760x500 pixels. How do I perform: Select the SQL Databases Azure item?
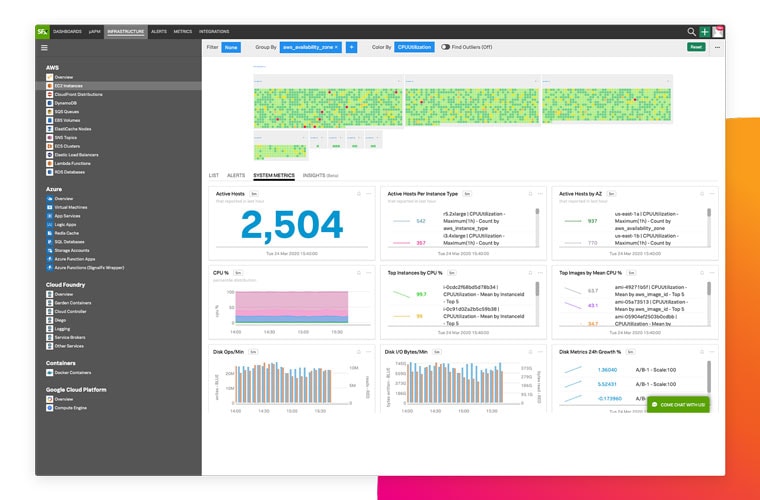[69, 242]
